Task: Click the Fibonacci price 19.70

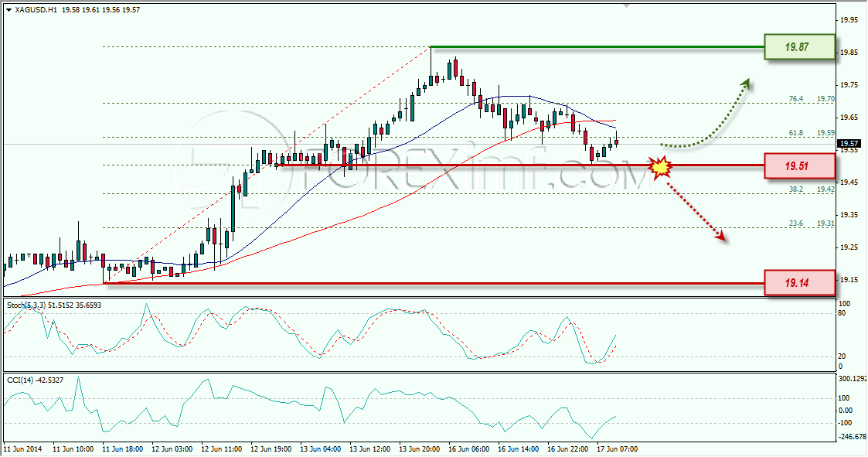Action: 825,99
